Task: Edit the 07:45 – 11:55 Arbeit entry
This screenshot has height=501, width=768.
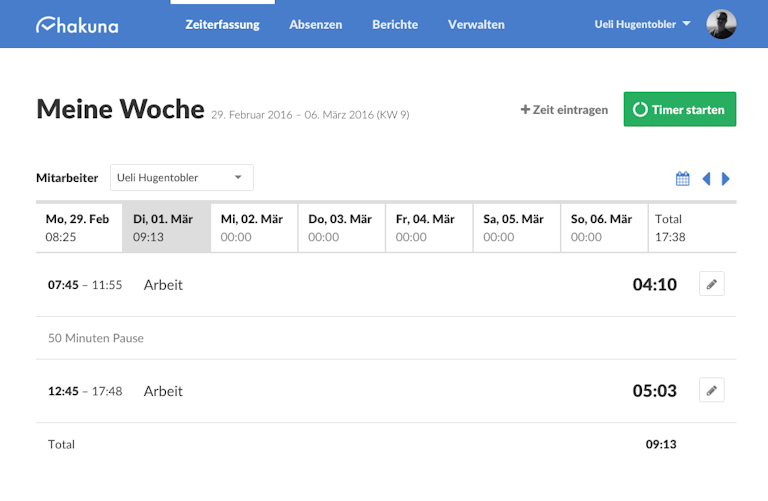Action: [x=712, y=284]
